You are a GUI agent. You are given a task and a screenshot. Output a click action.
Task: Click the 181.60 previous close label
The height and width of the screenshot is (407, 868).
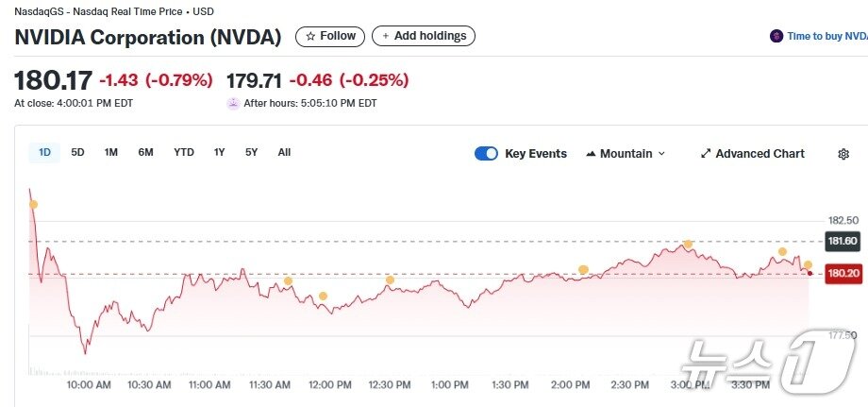pyautogui.click(x=842, y=242)
